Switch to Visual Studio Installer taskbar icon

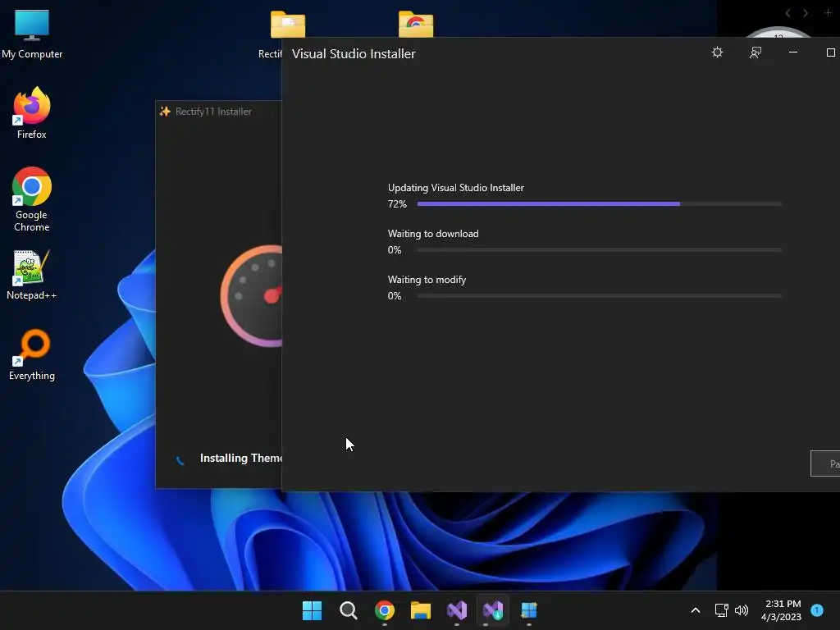(493, 610)
